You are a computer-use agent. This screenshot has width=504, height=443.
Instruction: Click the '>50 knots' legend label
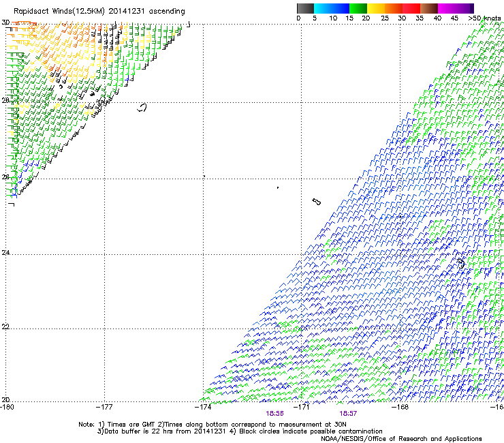pyautogui.click(x=484, y=18)
